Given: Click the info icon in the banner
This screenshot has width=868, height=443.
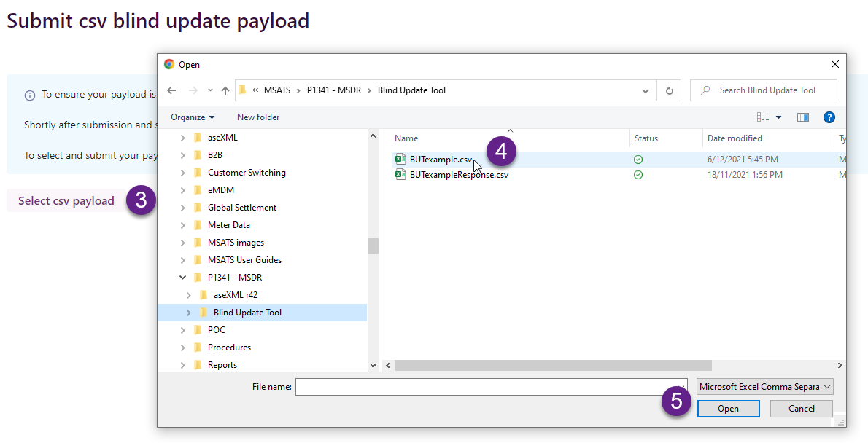Looking at the screenshot, I should [x=30, y=95].
